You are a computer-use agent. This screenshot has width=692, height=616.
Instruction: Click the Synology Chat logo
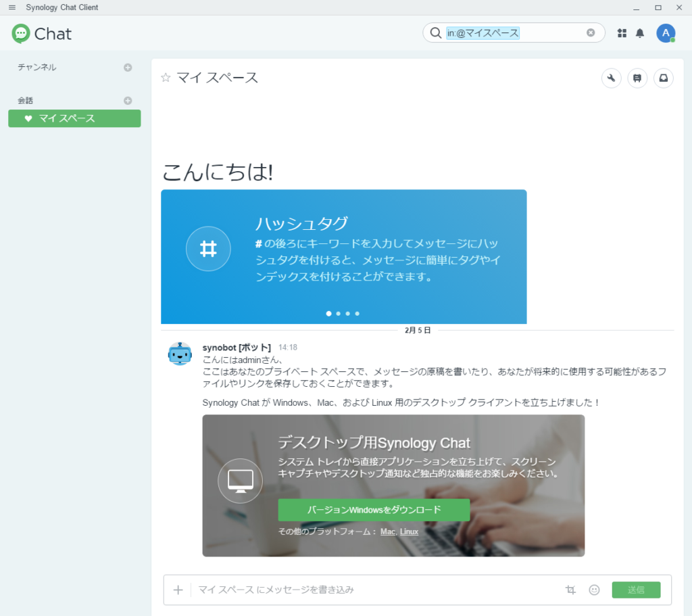tap(41, 34)
